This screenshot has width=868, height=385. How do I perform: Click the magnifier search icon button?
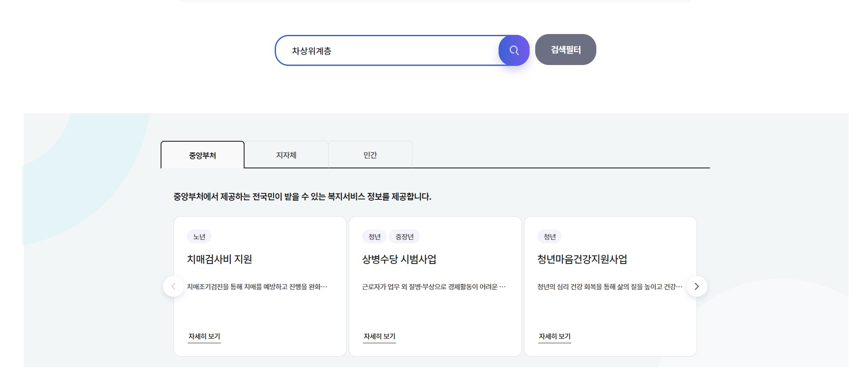(x=514, y=50)
